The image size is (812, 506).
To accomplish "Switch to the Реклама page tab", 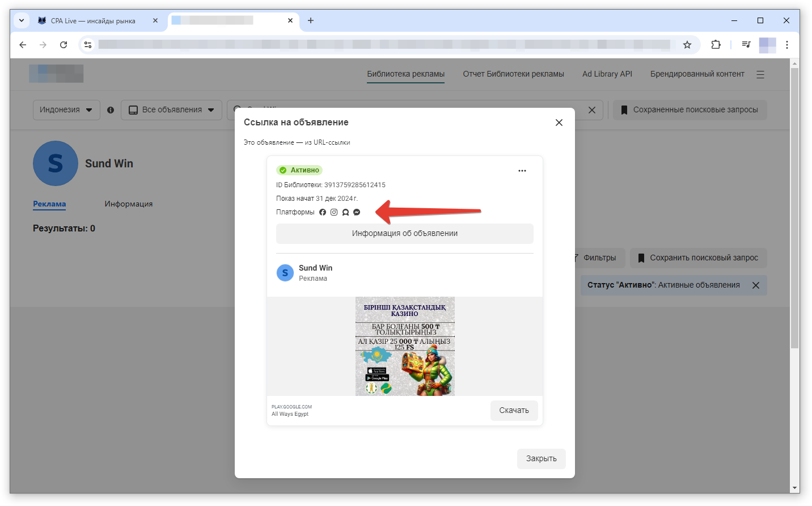I will tap(49, 204).
